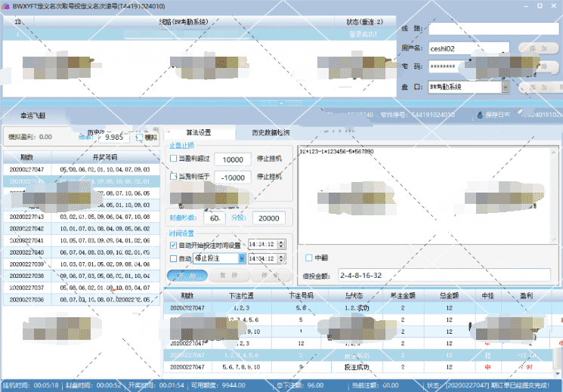Click the 开奖号码 column header

click(x=105, y=157)
